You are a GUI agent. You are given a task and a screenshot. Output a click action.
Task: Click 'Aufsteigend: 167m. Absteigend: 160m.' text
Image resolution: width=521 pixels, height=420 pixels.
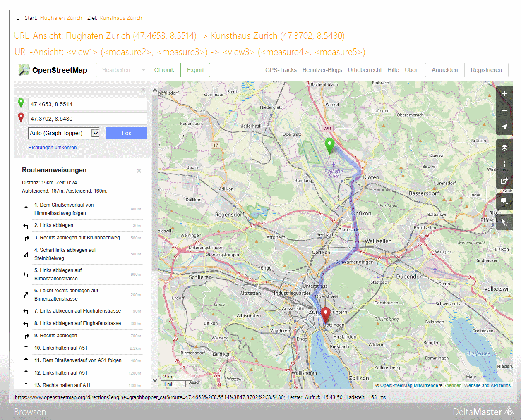click(x=65, y=191)
